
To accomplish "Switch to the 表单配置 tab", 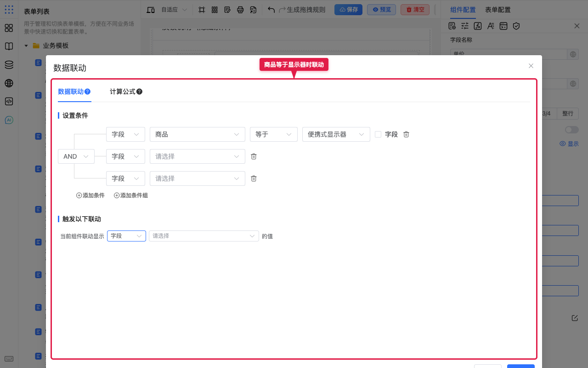I will pos(498,10).
